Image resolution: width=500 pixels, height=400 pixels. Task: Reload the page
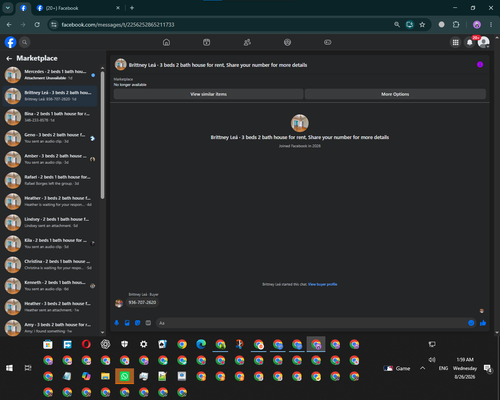(x=37, y=25)
